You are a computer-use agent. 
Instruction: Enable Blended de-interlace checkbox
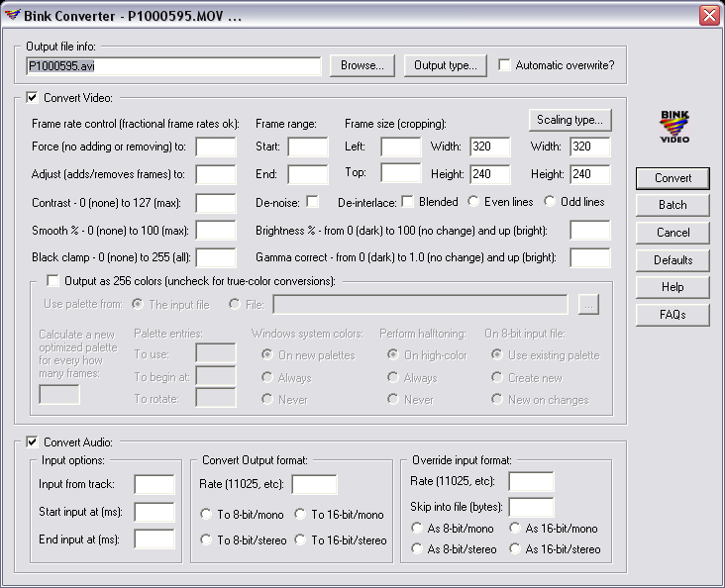point(407,202)
